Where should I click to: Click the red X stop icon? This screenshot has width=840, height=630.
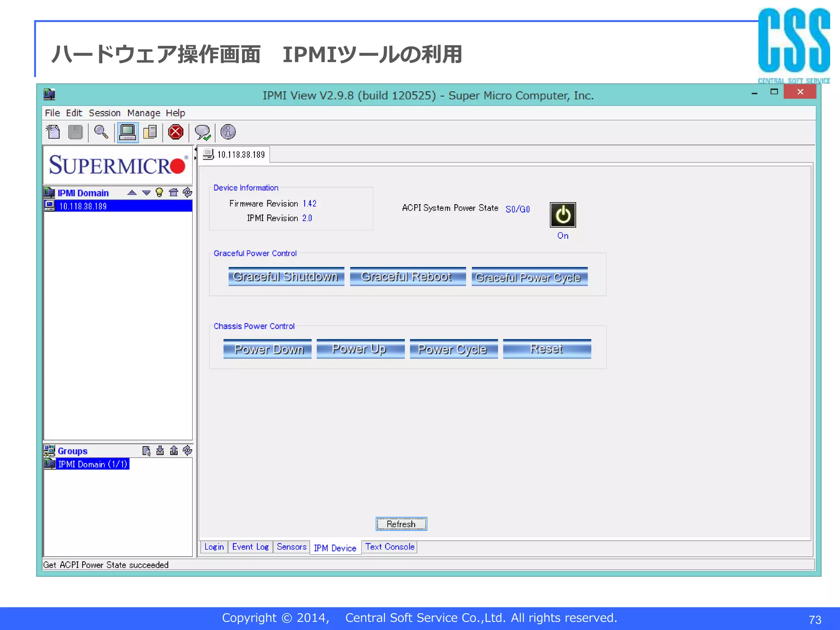(x=176, y=132)
